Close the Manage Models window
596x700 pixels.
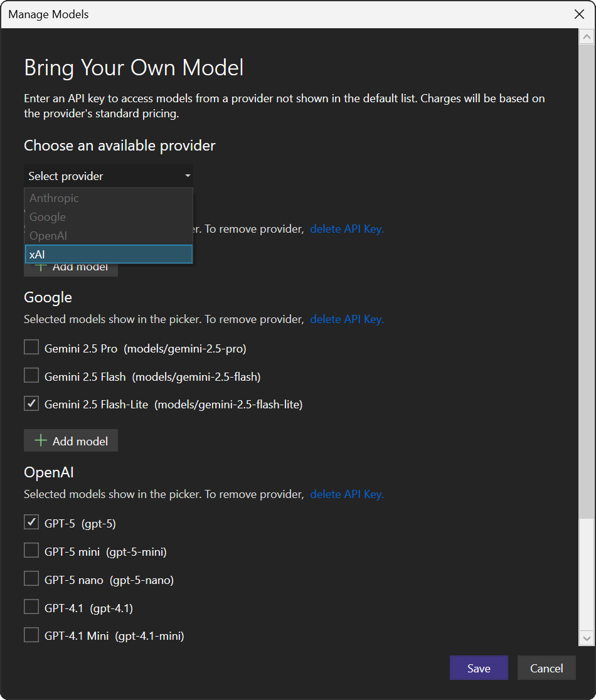(579, 14)
